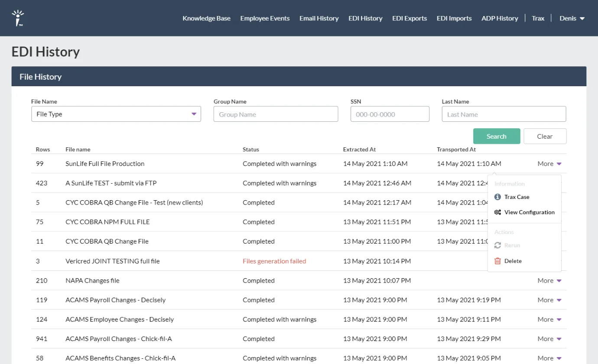Click the Rerun refresh icon
This screenshot has width=598, height=364.
[497, 245]
